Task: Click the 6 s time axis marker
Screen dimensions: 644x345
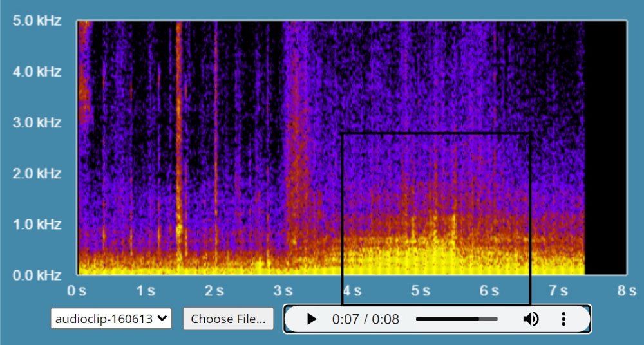Action: coord(489,291)
